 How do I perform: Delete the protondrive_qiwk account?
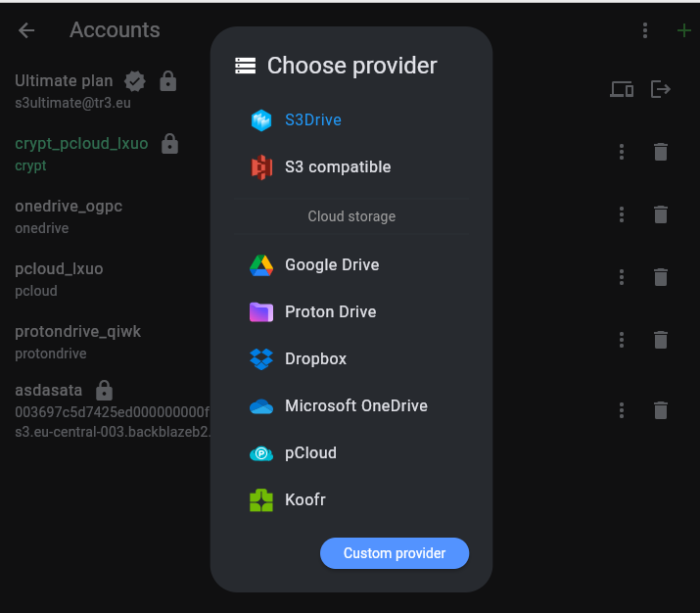pyautogui.click(x=661, y=340)
